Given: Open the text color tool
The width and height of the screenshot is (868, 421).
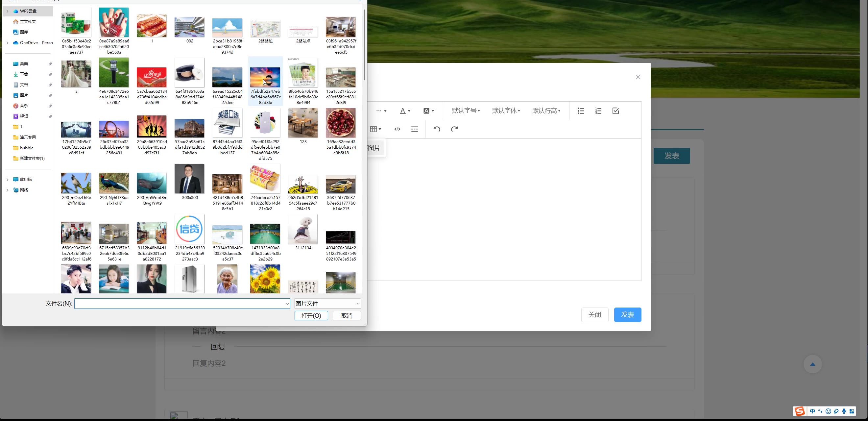Looking at the screenshot, I should [405, 111].
